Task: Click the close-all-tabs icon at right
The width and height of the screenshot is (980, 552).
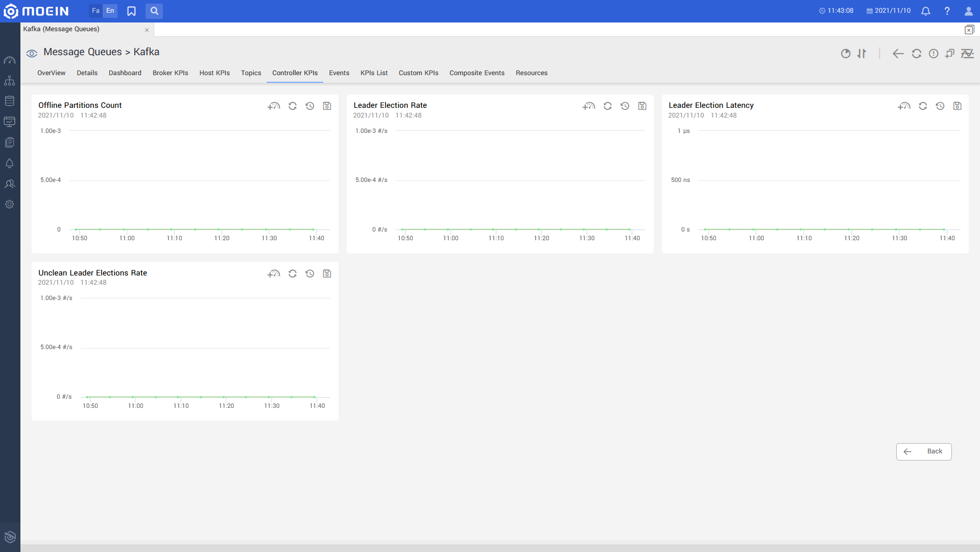Action: click(969, 30)
